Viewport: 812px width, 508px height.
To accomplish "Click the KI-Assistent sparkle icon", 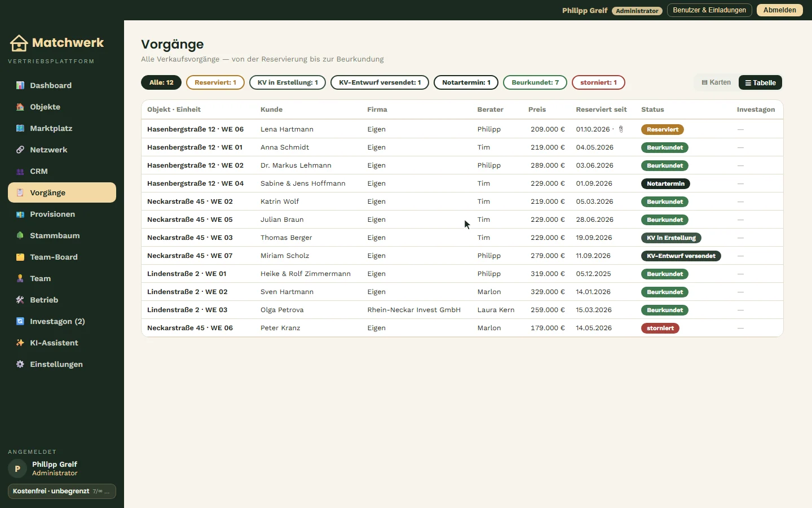I will (20, 343).
